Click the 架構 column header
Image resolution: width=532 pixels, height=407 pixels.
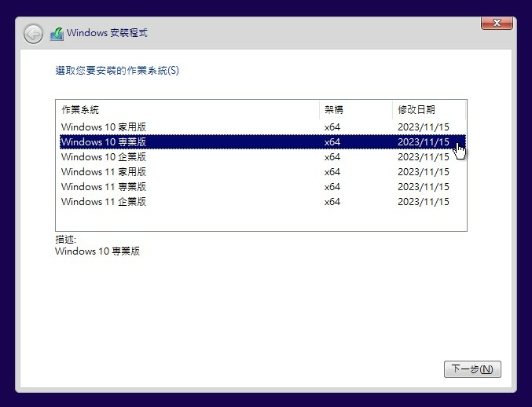tap(356, 109)
